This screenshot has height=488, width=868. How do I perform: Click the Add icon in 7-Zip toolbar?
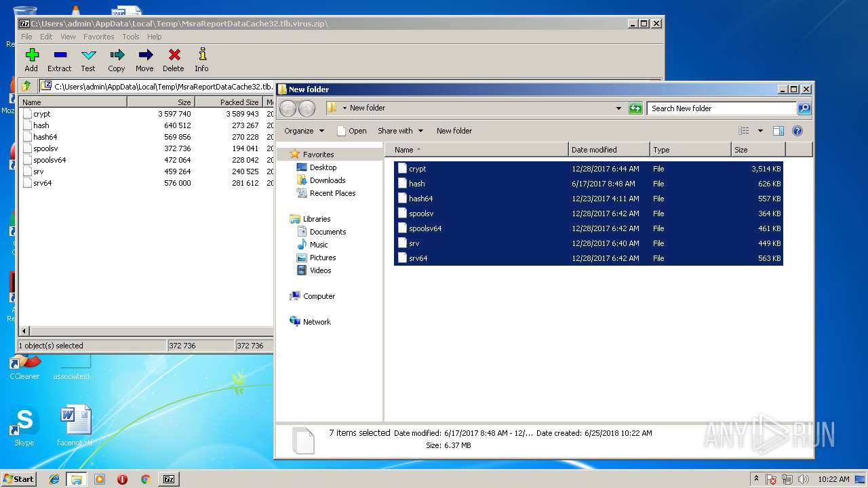pyautogui.click(x=31, y=60)
